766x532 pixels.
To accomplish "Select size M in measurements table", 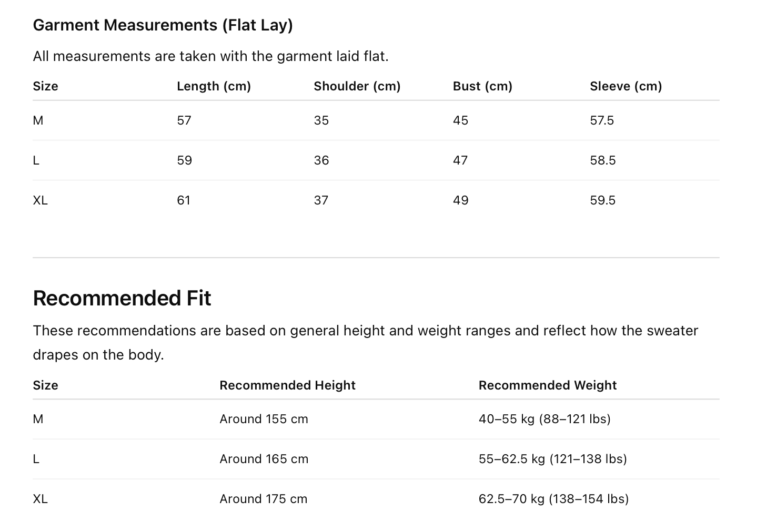I will coord(38,120).
